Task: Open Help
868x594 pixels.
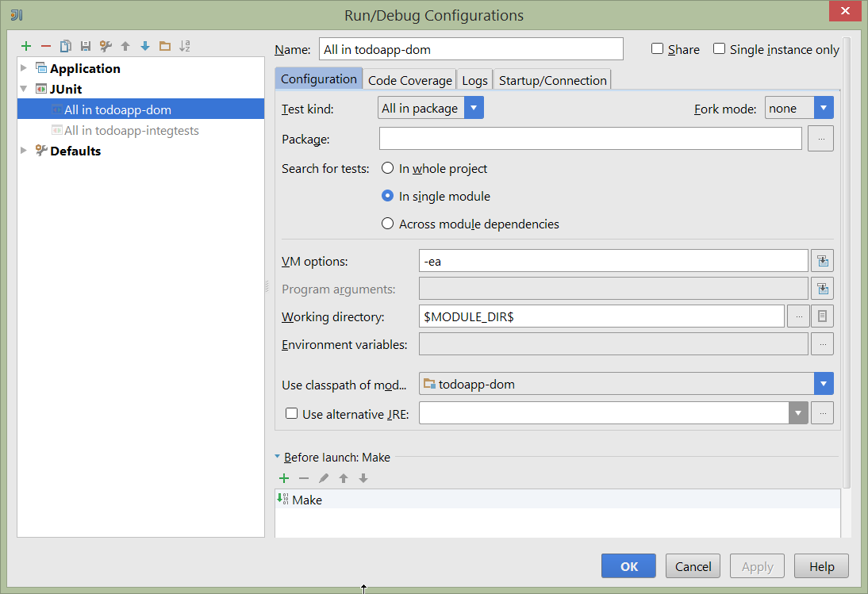Action: tap(821, 565)
